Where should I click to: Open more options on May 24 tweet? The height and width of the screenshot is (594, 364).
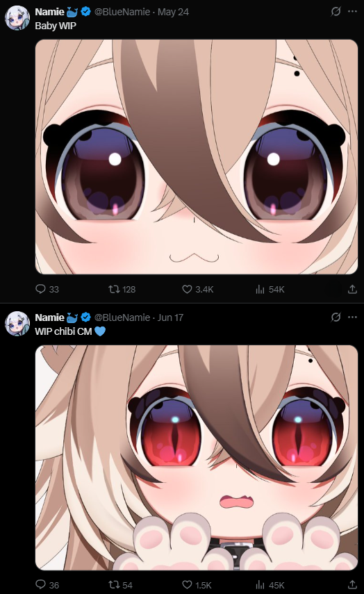(352, 12)
